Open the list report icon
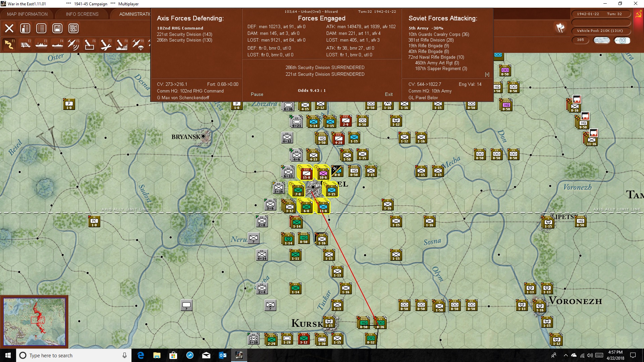The height and width of the screenshot is (362, 644). [41, 28]
